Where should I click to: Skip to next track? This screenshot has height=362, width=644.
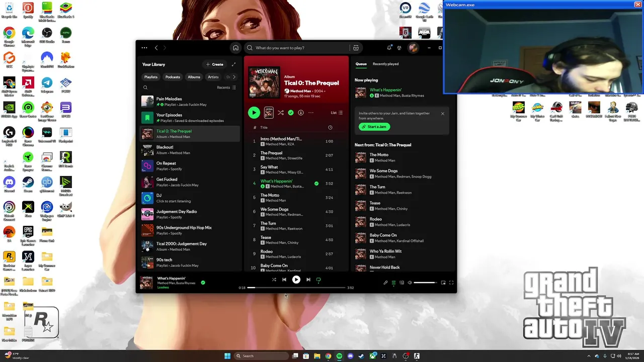click(x=308, y=280)
